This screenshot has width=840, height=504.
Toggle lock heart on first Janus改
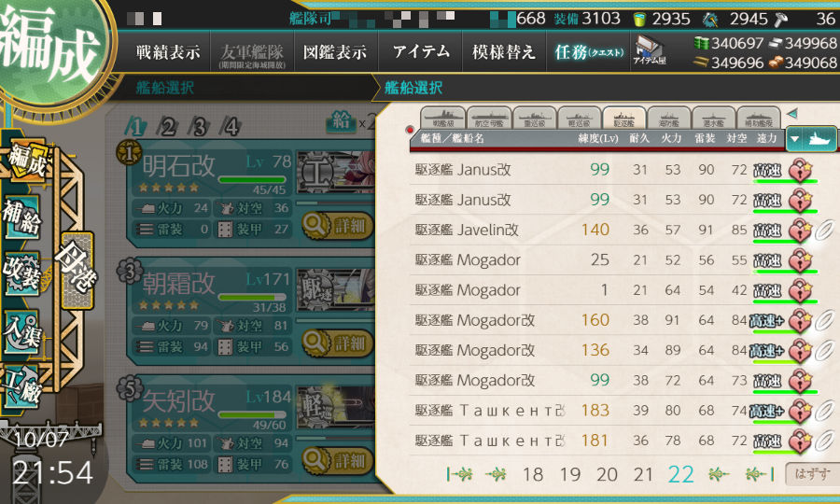[x=800, y=170]
